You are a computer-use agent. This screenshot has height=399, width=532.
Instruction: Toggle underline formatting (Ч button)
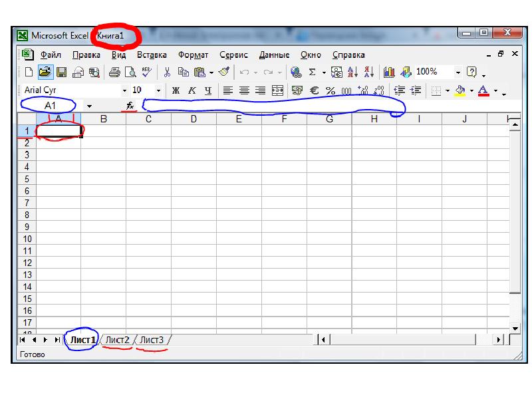point(207,90)
